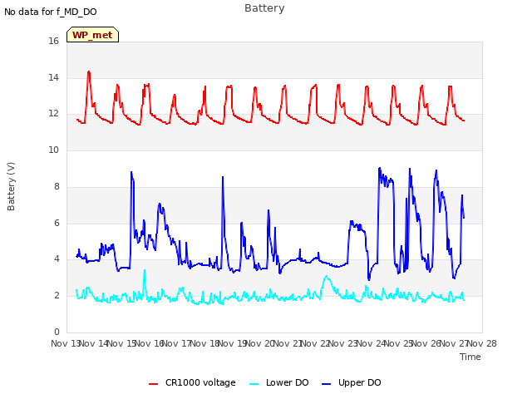Viewport: 532px width, 399px height.
Task: Click the red CR1000 voltage legend swatch
Action: (153, 384)
